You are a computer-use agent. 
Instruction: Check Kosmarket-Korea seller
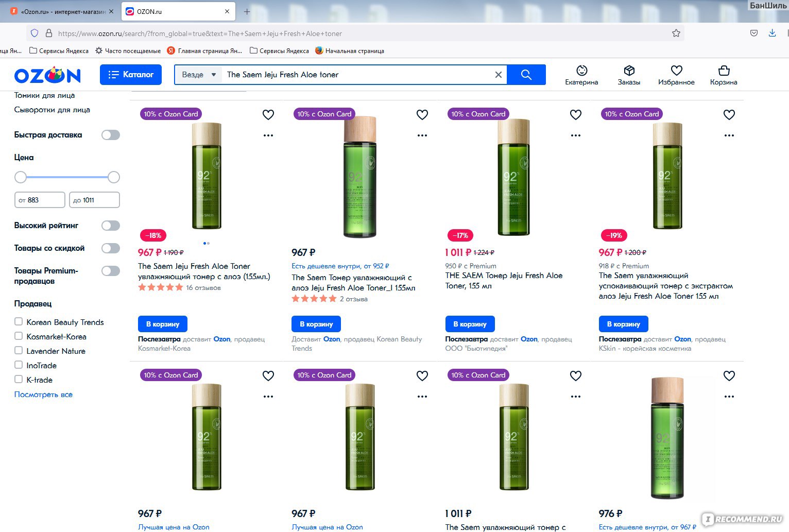point(19,336)
